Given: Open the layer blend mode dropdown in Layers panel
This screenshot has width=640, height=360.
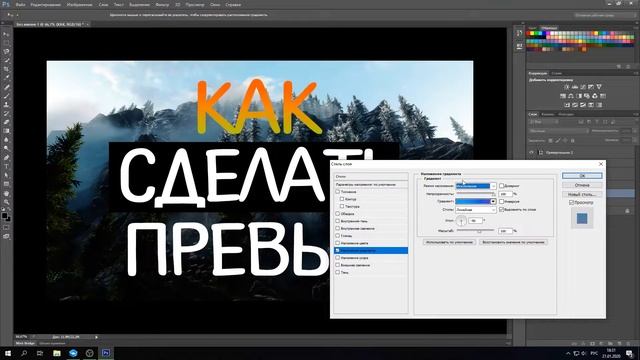Looking at the screenshot, I should (x=558, y=131).
